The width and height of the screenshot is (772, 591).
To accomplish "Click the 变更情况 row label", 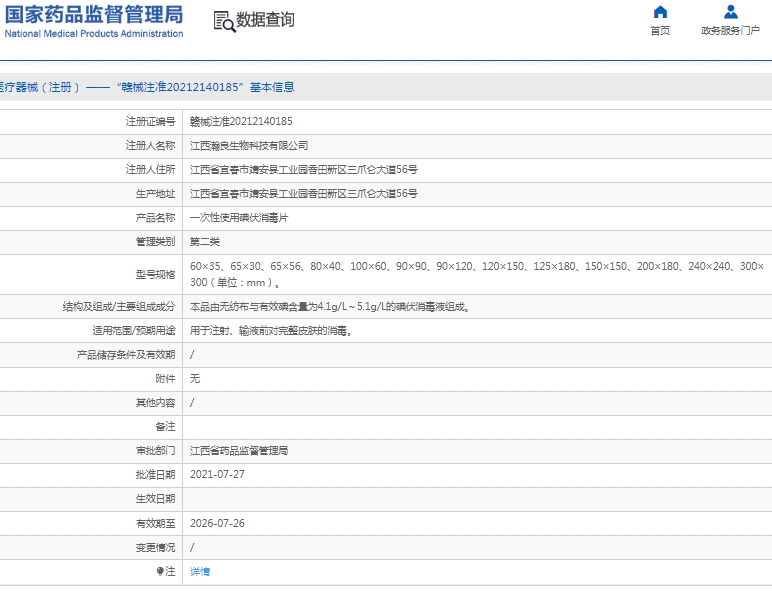I will coord(156,547).
